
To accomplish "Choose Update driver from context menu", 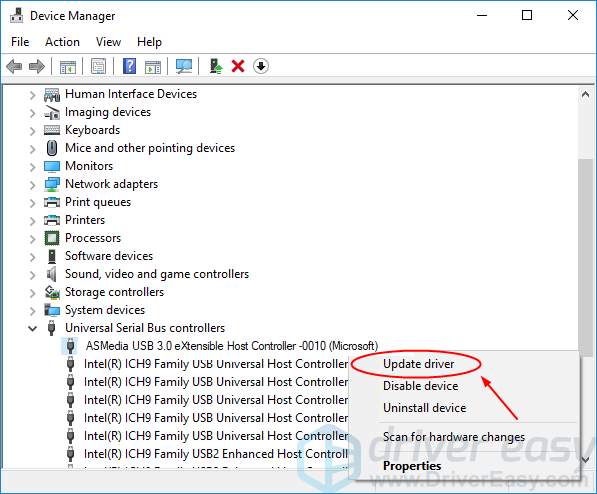I will pyautogui.click(x=418, y=364).
